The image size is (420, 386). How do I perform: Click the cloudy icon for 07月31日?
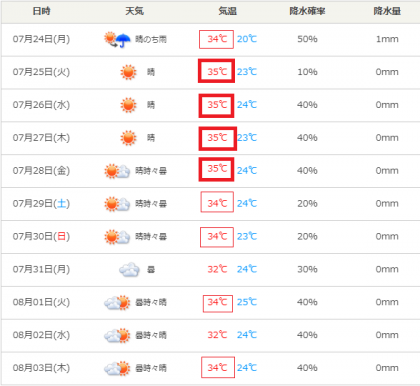tap(129, 270)
